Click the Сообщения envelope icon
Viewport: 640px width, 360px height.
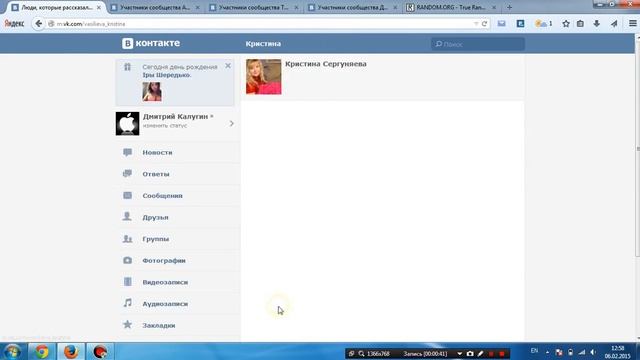[x=127, y=196]
